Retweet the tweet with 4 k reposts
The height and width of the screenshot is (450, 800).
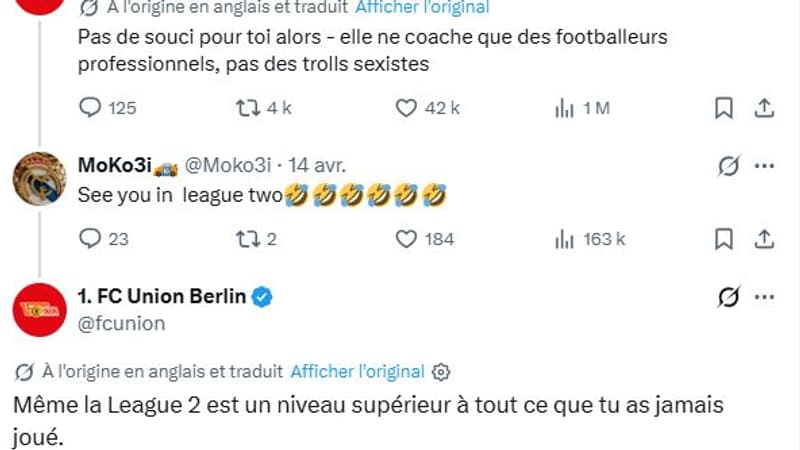click(x=245, y=108)
